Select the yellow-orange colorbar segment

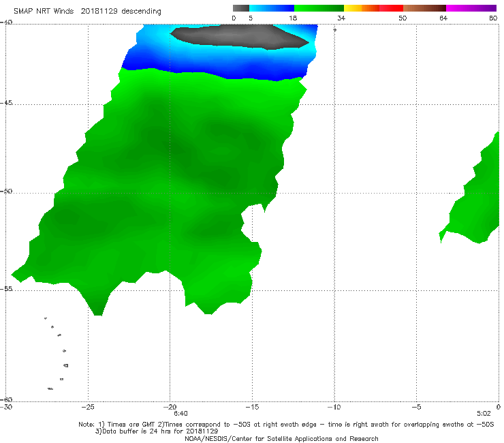362,8
